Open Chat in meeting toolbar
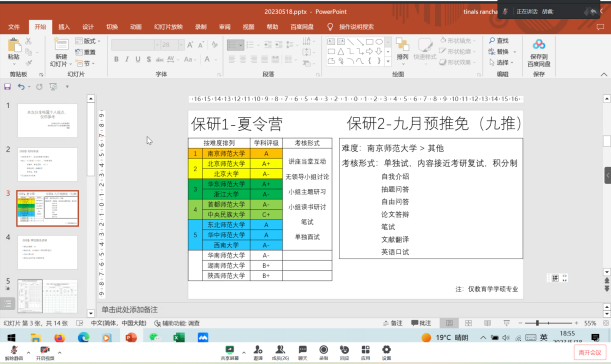 (302, 352)
